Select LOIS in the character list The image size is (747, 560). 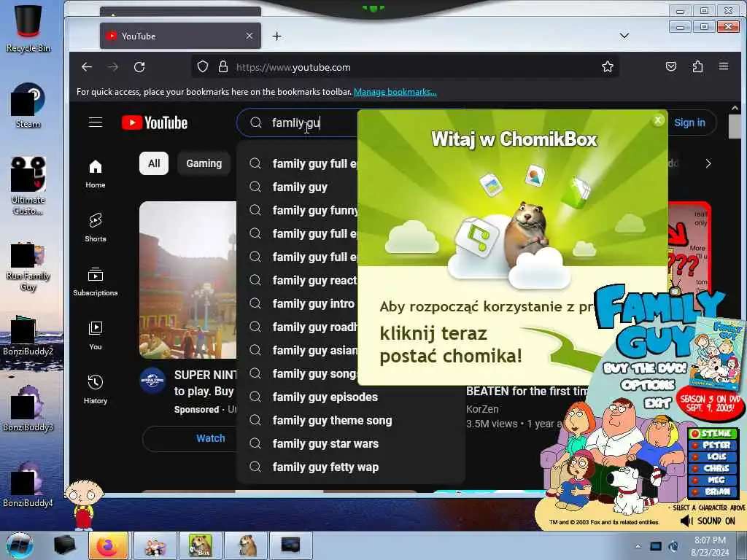point(713,456)
